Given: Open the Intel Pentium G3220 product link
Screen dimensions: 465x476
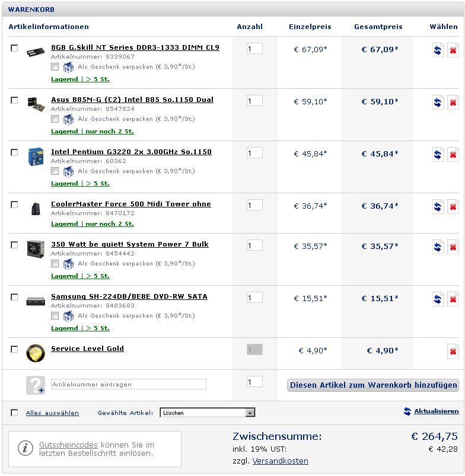Looking at the screenshot, I should 131,152.
